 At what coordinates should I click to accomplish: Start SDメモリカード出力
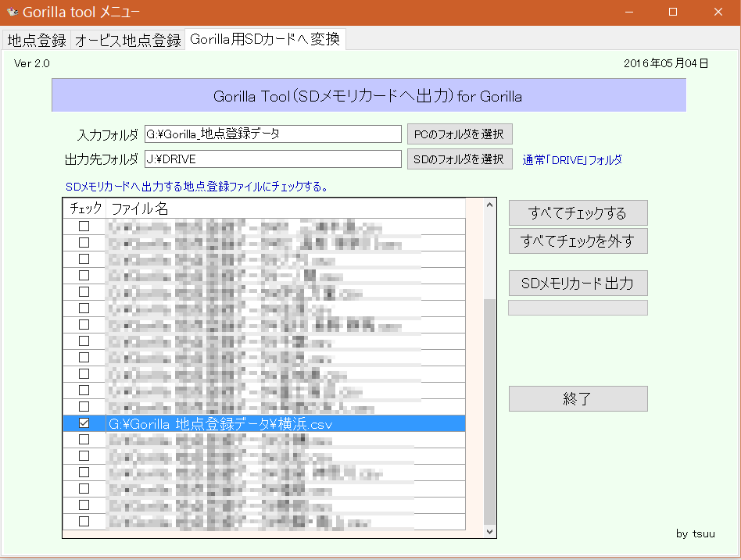point(578,283)
